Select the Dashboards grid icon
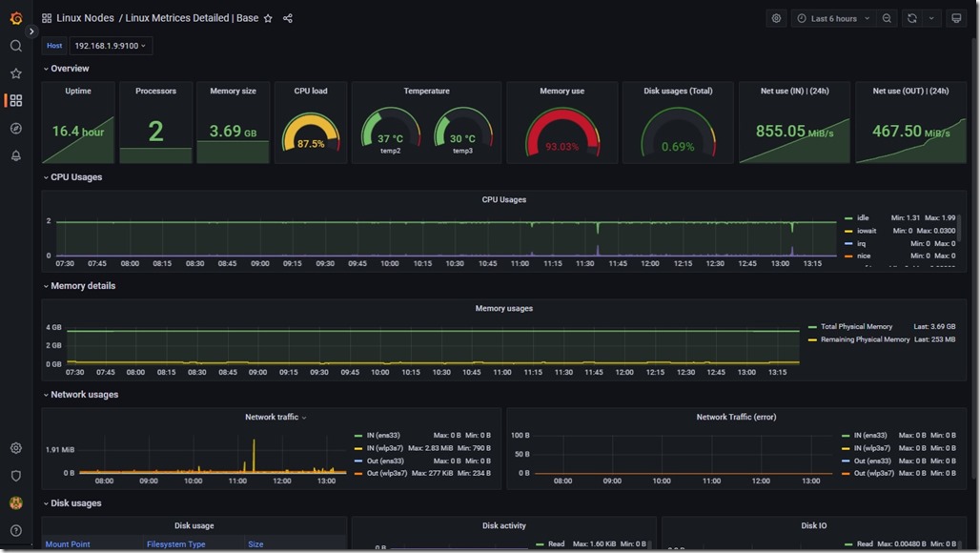 pos(15,100)
